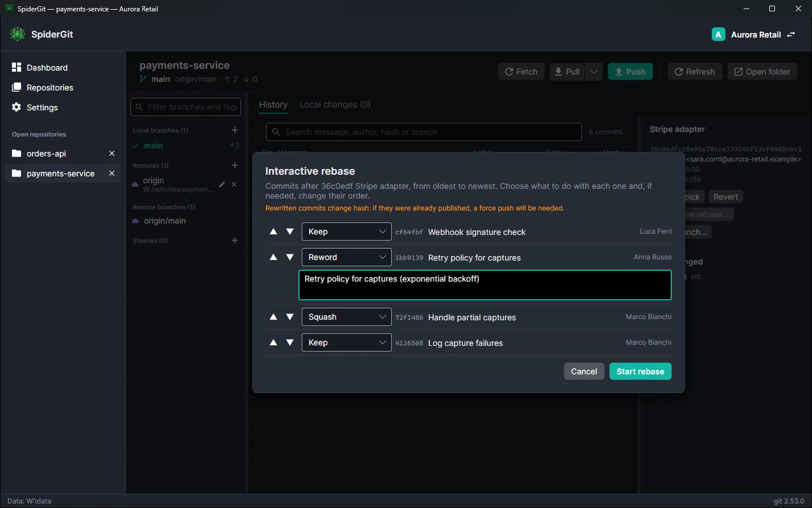The width and height of the screenshot is (812, 508).
Task: Switch workspace with the swap arrows icon
Action: tap(791, 35)
